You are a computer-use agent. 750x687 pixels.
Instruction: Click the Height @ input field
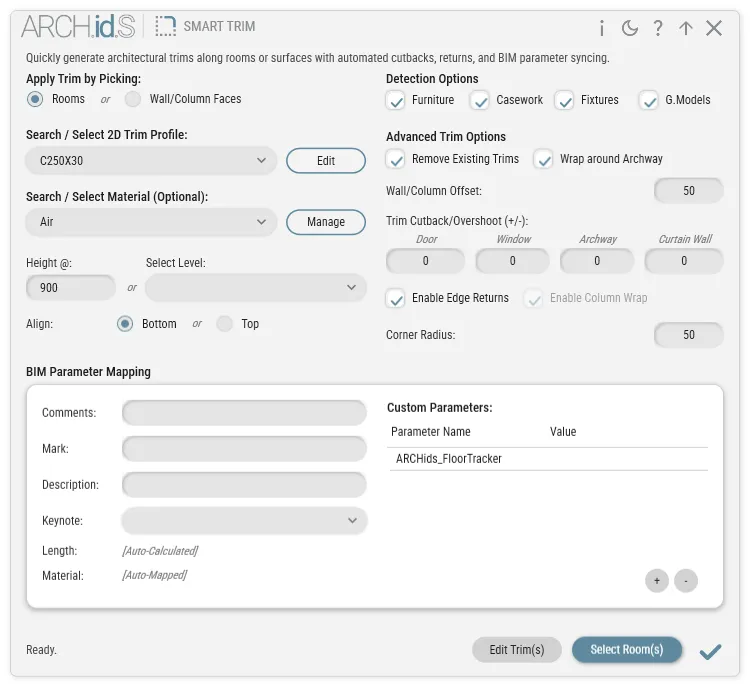tap(71, 288)
